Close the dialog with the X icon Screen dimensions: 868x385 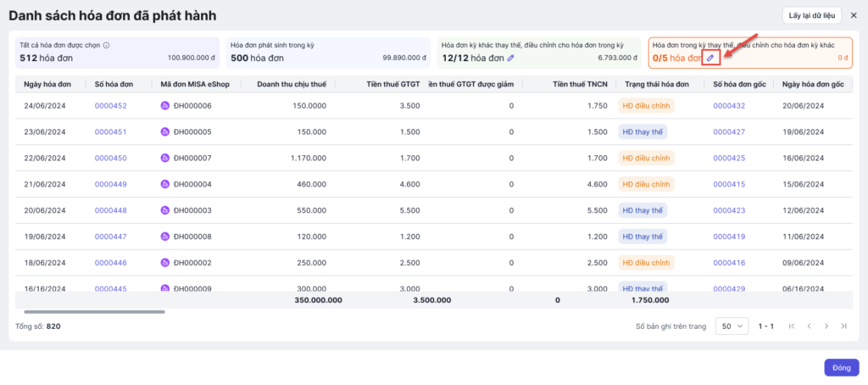pos(852,14)
